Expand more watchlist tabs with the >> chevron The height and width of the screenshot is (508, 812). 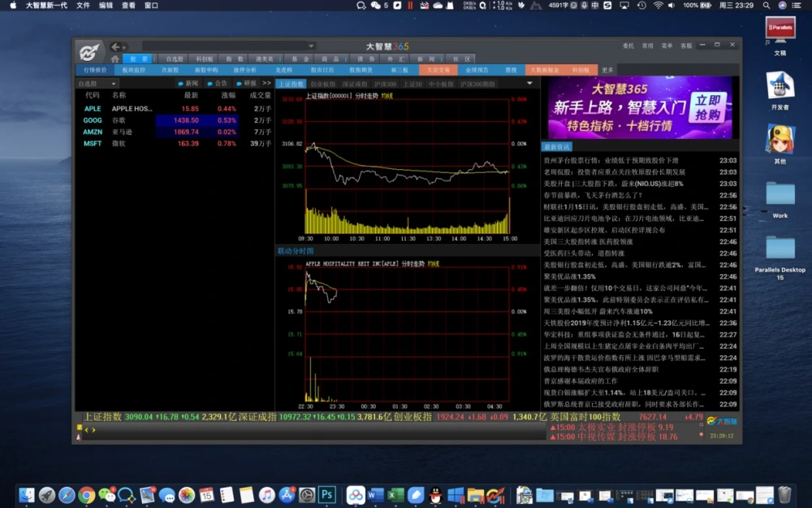(266, 83)
